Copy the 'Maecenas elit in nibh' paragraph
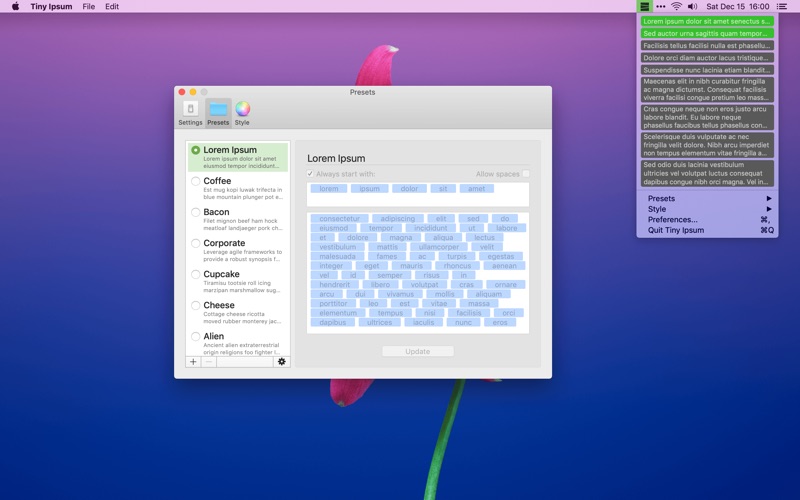This screenshot has height=500, width=800. point(707,89)
